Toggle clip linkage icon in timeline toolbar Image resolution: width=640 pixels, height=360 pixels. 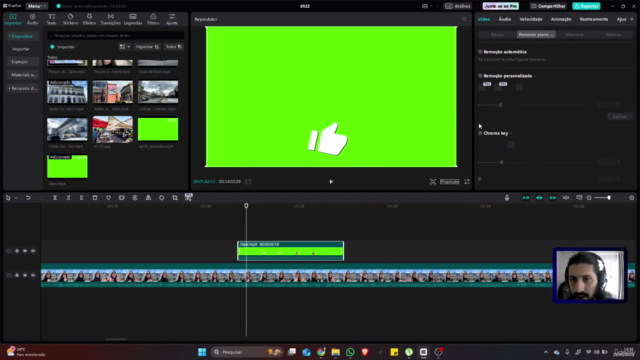point(553,198)
